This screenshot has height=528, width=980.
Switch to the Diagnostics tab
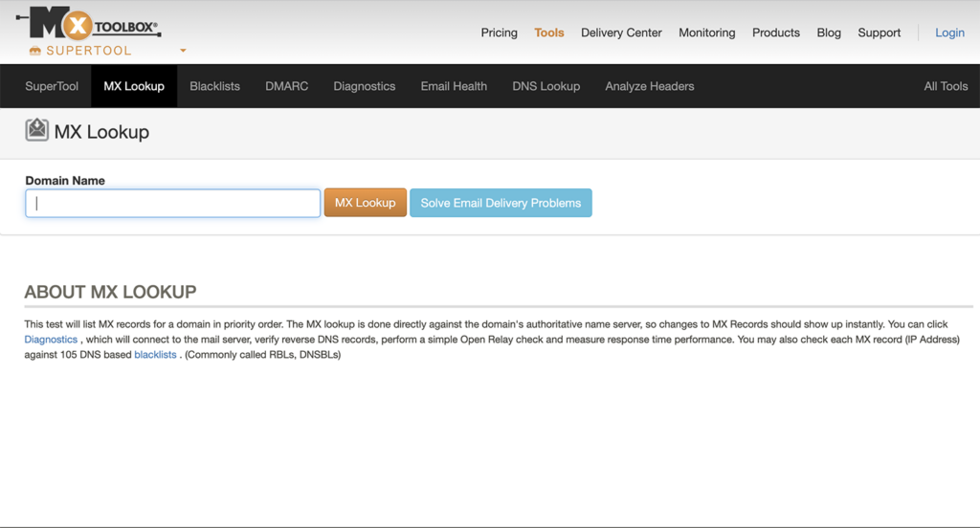[365, 86]
